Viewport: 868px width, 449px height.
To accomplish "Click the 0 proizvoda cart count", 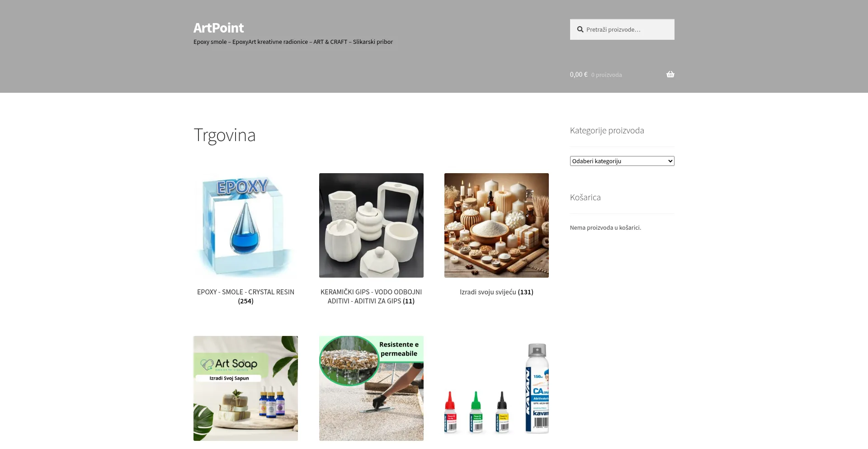I will [606, 75].
